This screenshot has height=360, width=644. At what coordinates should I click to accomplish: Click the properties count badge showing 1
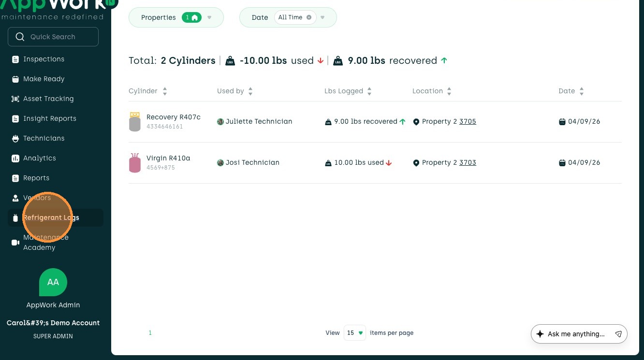191,17
